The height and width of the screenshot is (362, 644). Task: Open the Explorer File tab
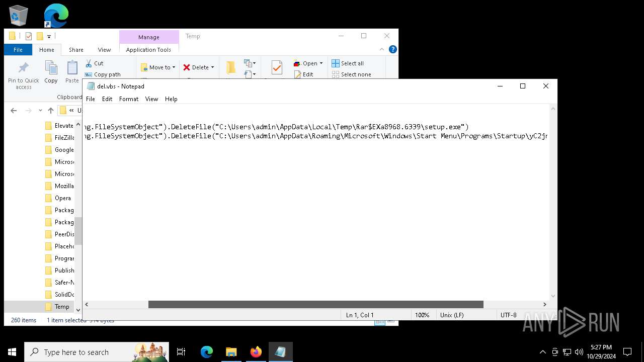click(x=18, y=50)
